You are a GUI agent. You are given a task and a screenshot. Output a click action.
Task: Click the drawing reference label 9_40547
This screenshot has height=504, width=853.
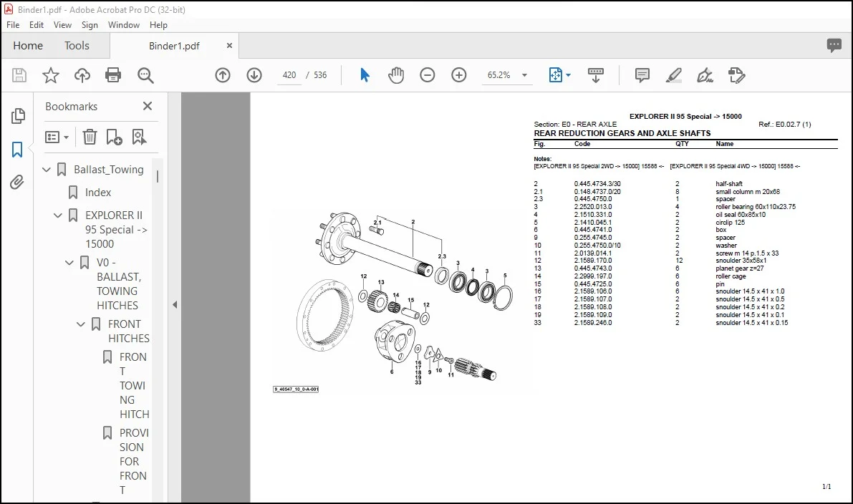coord(296,389)
